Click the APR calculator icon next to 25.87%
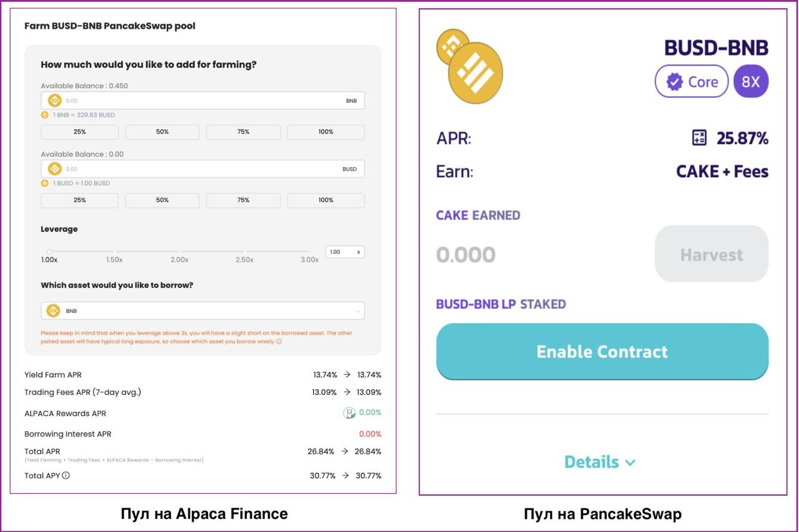This screenshot has height=532, width=799. point(699,138)
